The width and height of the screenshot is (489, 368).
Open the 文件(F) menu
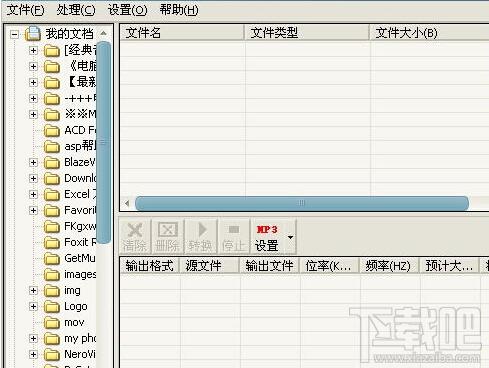(x=25, y=10)
